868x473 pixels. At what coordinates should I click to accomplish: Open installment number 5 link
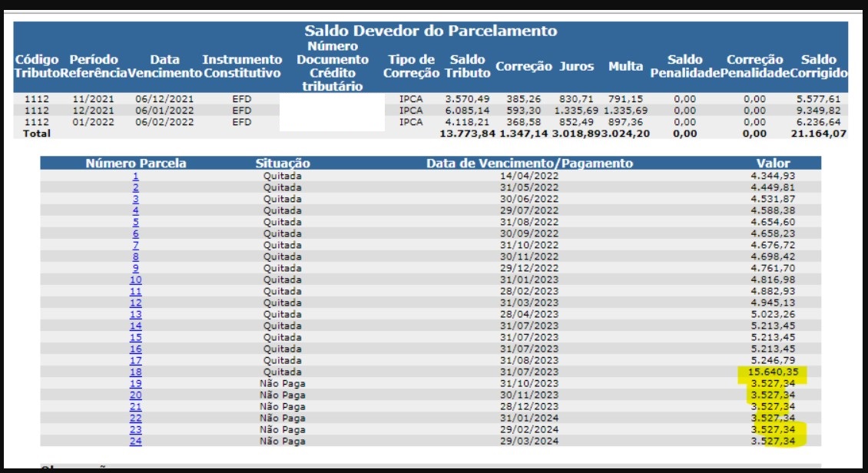point(136,223)
